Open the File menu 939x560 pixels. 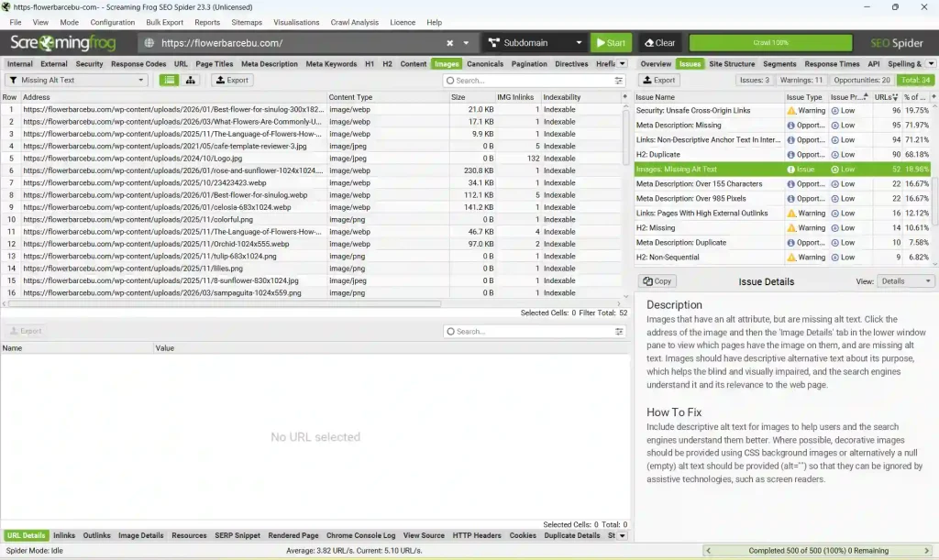coord(16,22)
